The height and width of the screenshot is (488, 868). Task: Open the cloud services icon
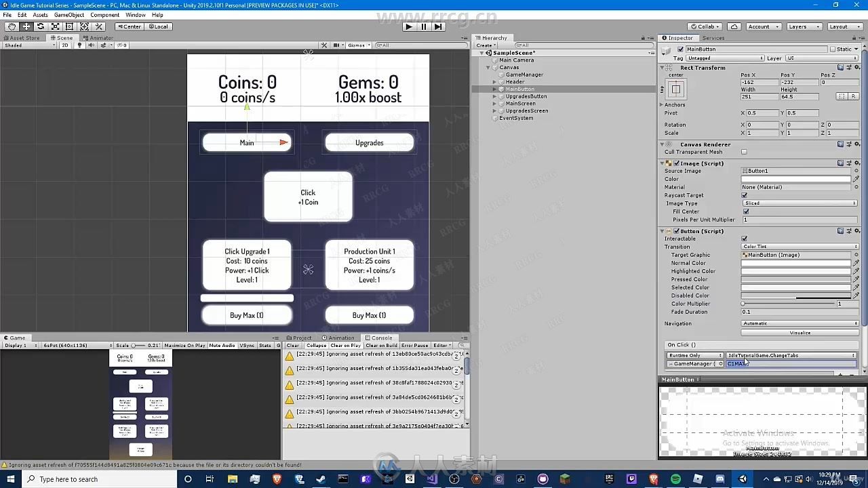click(x=734, y=26)
